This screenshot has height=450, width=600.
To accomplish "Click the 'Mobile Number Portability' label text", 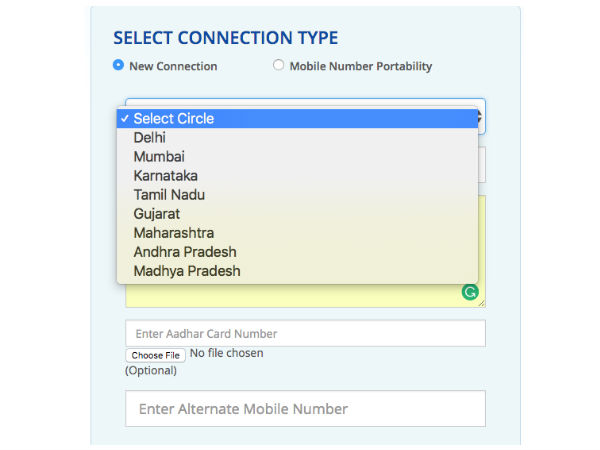I will (x=360, y=67).
